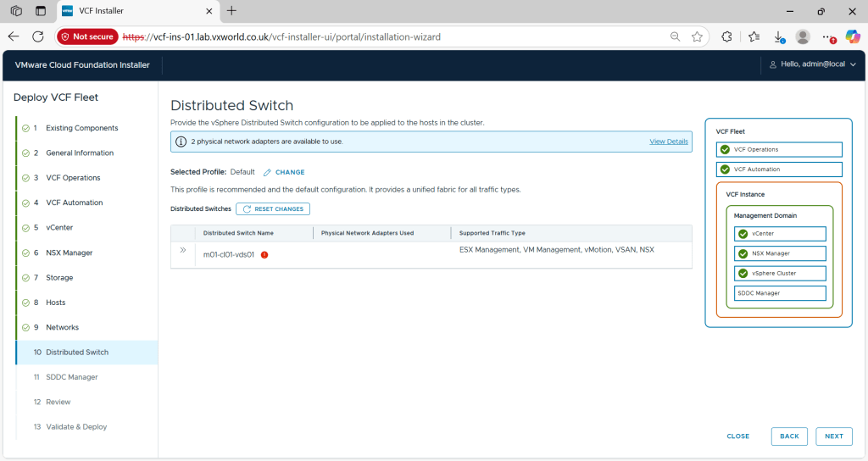The height and width of the screenshot is (461, 868).
Task: Click RESET CHANGES button
Action: (x=273, y=208)
